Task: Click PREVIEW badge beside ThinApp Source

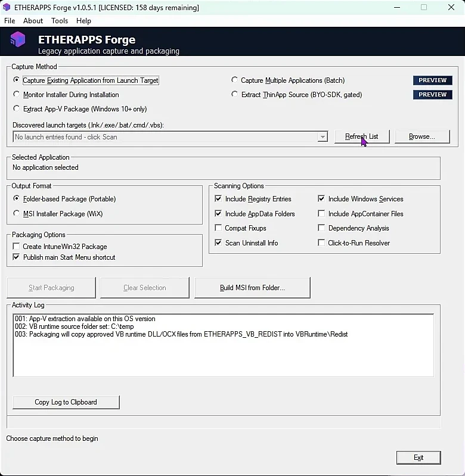Action: pos(432,94)
